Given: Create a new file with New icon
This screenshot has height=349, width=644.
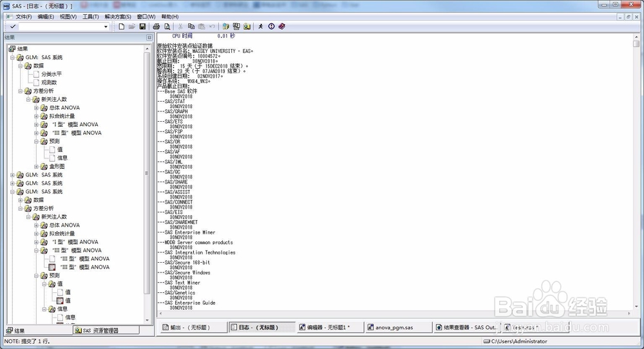Looking at the screenshot, I should point(122,26).
